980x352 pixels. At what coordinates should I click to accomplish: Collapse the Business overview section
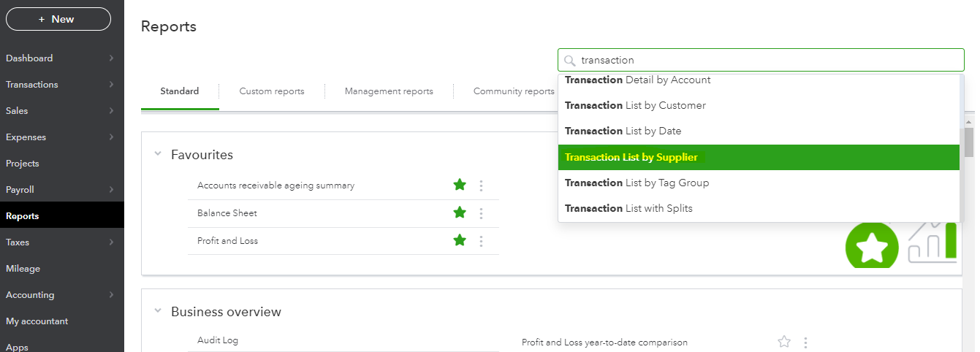[158, 311]
